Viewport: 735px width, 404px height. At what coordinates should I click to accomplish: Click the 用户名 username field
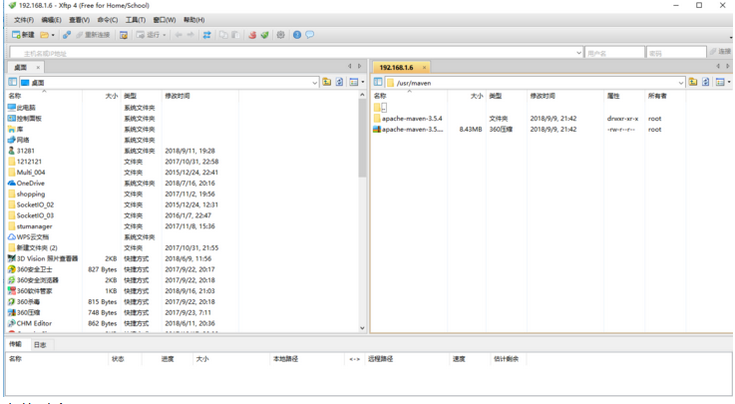point(611,52)
